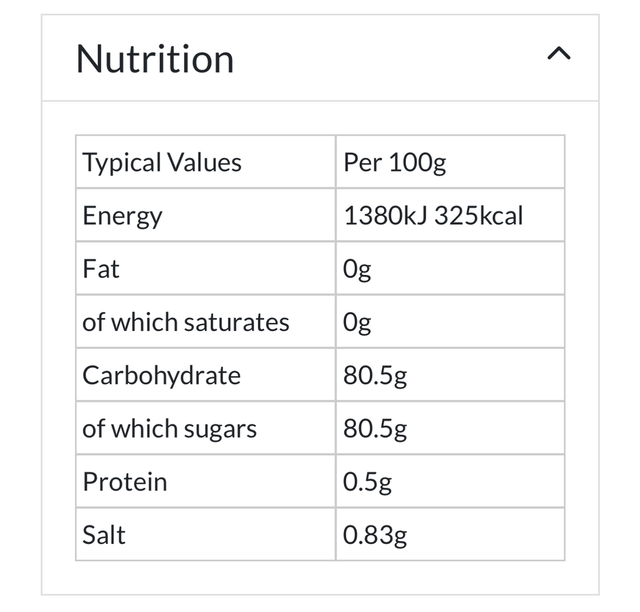640x612 pixels.
Task: Click the 0.83g Salt value
Action: pos(375,535)
